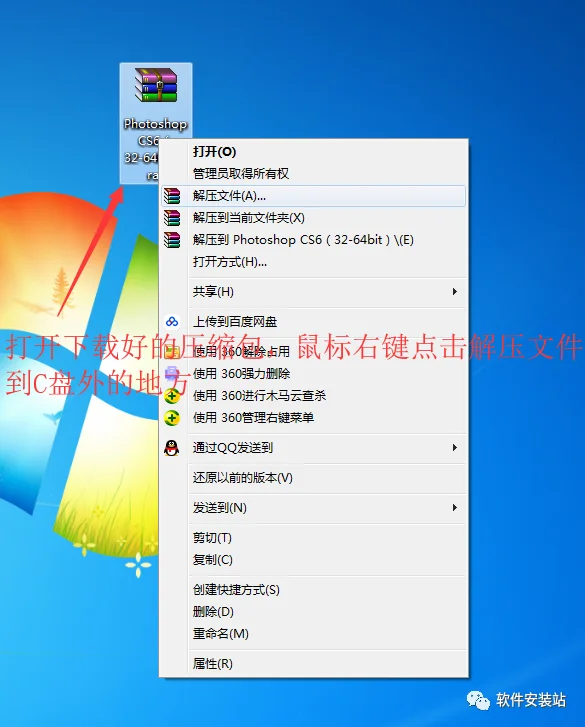Click WinRAR icon beside 解压文件(A)...
This screenshot has height=727, width=585.
[172, 196]
